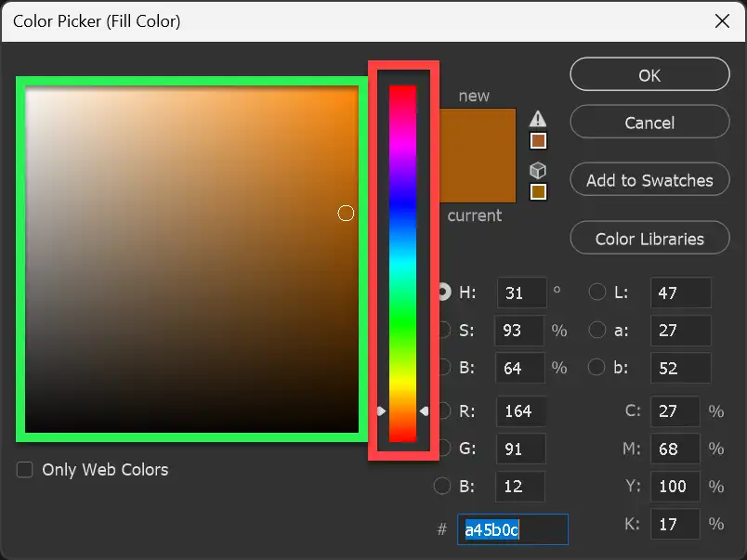Click Add to Swatches
Viewport: 747px width, 560px height.
click(649, 179)
